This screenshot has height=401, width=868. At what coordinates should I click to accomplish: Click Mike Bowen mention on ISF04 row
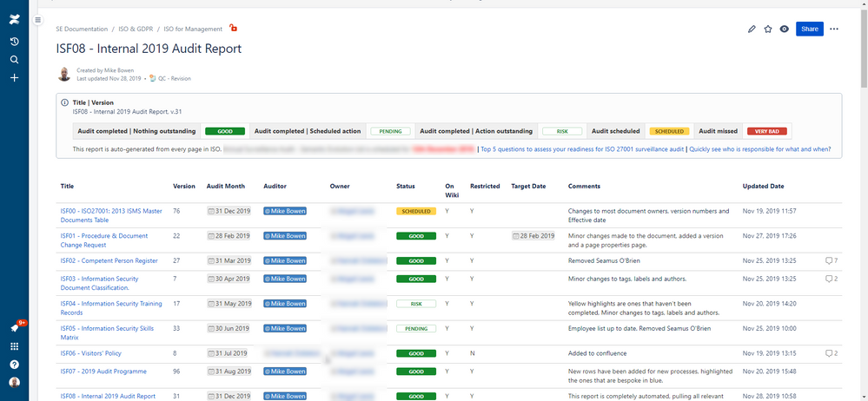285,304
